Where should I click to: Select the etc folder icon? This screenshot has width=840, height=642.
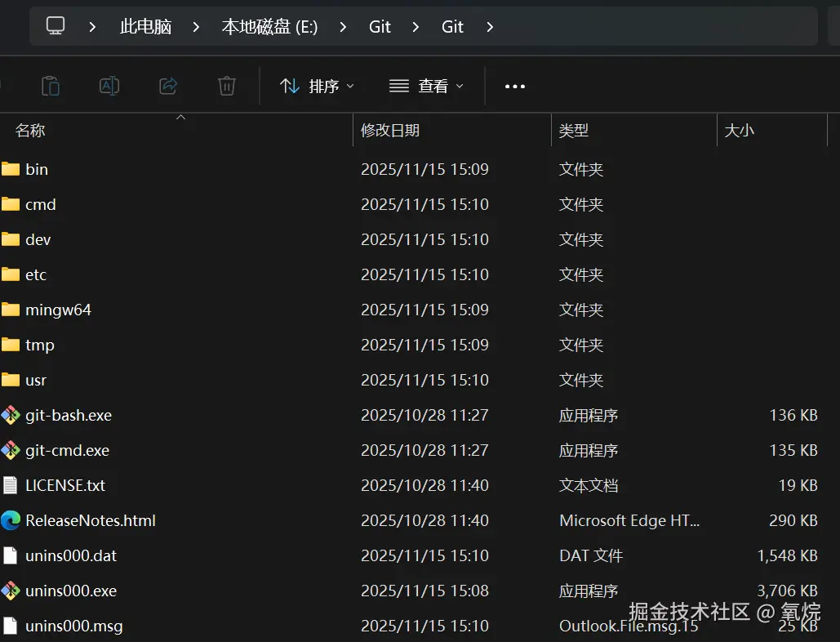point(10,274)
